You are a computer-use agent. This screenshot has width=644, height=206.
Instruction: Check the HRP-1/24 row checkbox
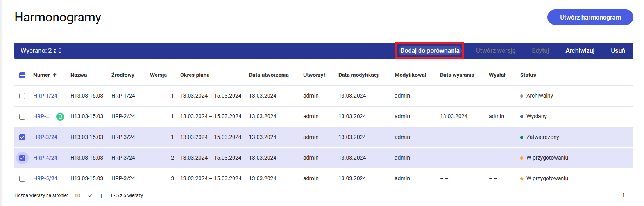[x=22, y=96]
